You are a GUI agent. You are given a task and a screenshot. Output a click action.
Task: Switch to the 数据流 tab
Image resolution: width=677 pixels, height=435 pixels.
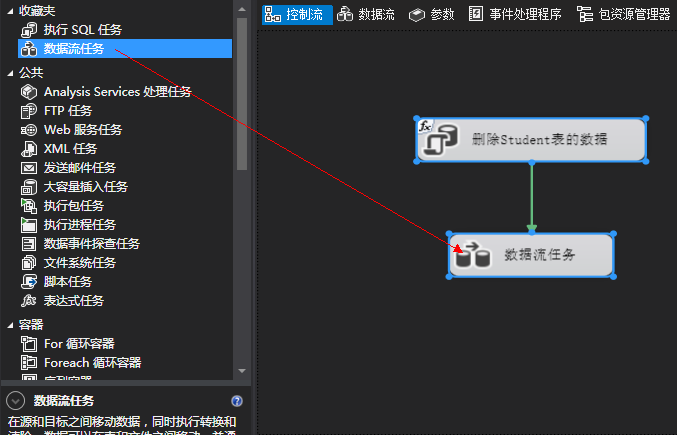[x=365, y=15]
